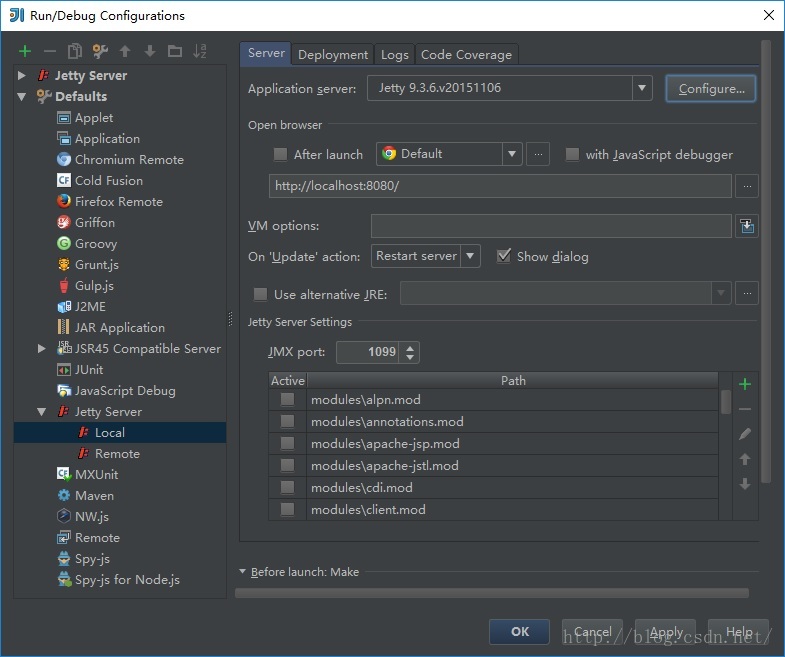The height and width of the screenshot is (657, 785).
Task: Open the Restart server action dropdown
Action: click(471, 256)
